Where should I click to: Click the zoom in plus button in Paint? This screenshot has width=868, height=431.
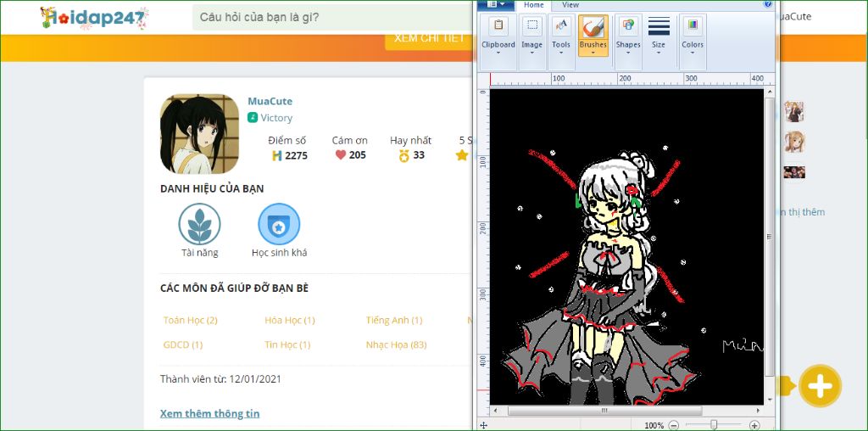[x=754, y=425]
